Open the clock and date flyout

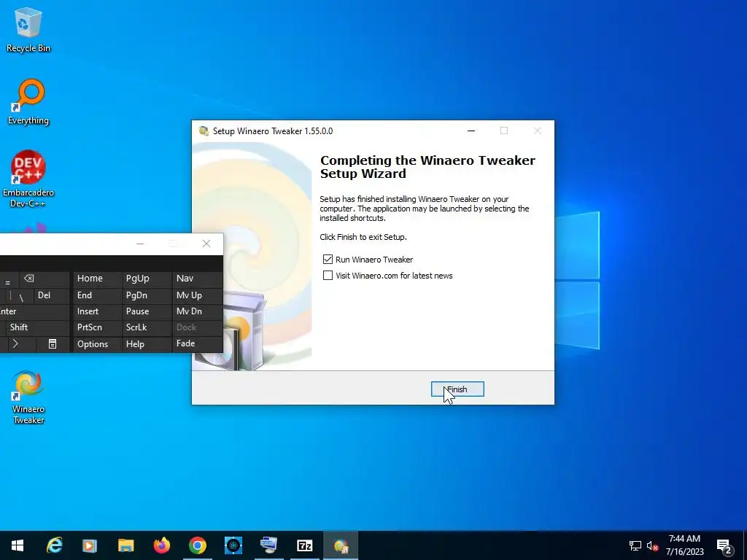point(684,545)
